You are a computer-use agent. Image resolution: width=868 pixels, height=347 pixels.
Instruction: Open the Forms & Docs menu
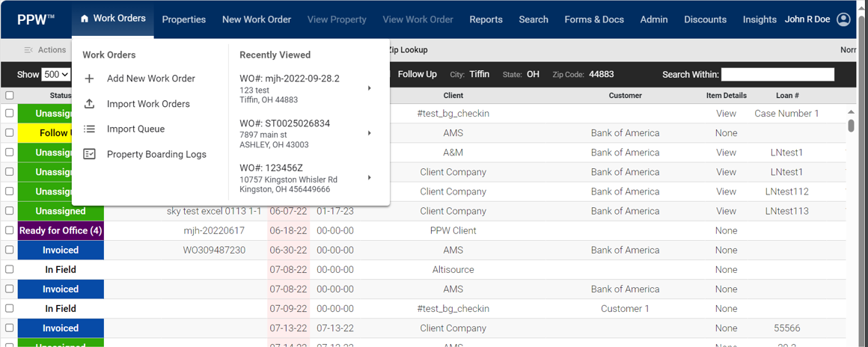pyautogui.click(x=594, y=19)
